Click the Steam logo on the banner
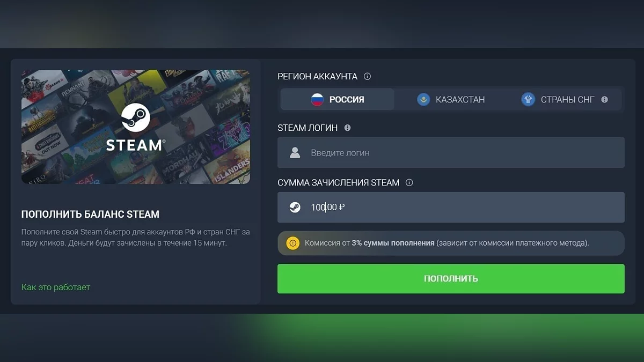 pos(136,127)
